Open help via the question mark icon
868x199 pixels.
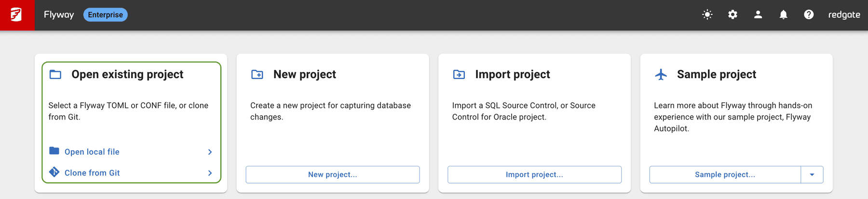click(x=809, y=15)
